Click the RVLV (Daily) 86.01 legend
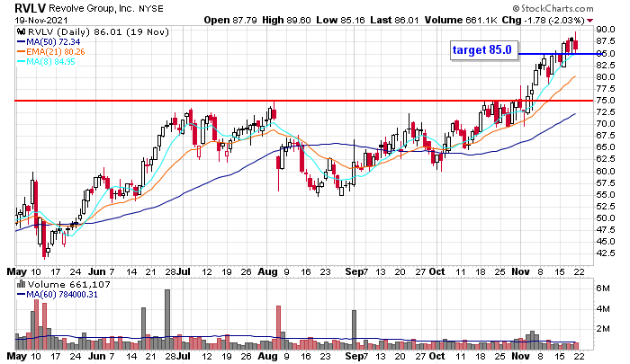The height and width of the screenshot is (364, 630). click(x=98, y=31)
